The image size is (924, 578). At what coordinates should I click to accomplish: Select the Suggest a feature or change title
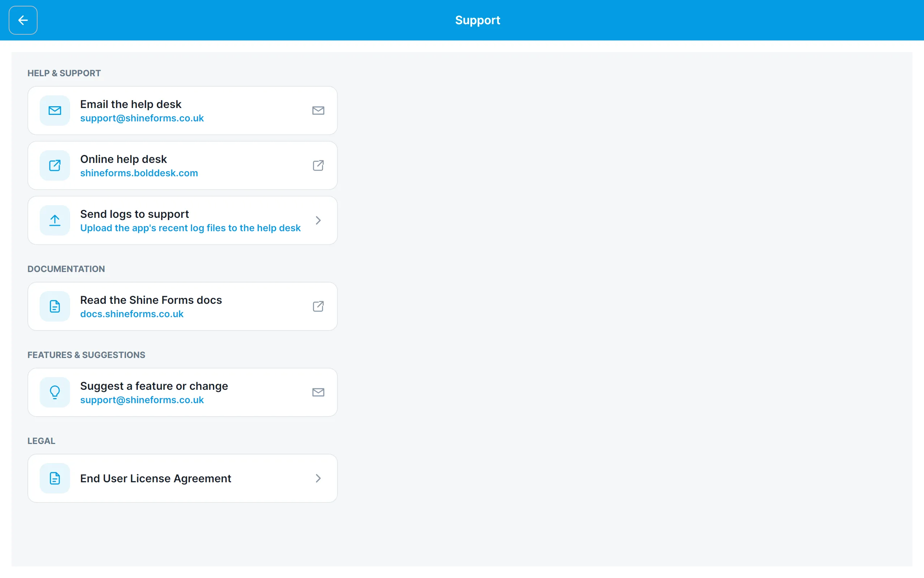[154, 386]
